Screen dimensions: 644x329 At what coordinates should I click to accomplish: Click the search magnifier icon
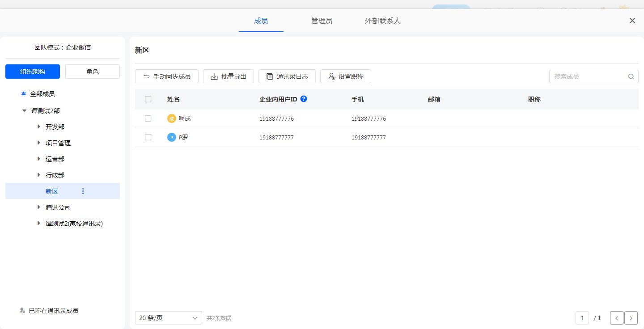631,76
